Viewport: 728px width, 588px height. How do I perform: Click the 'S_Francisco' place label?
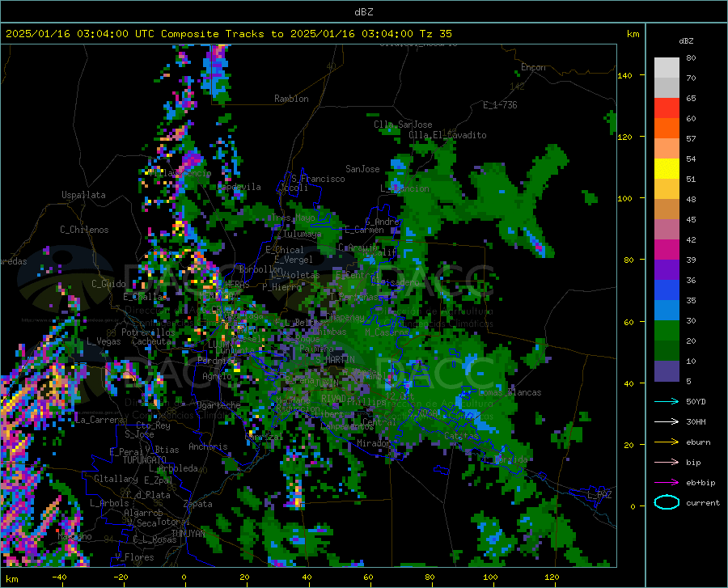click(x=318, y=179)
